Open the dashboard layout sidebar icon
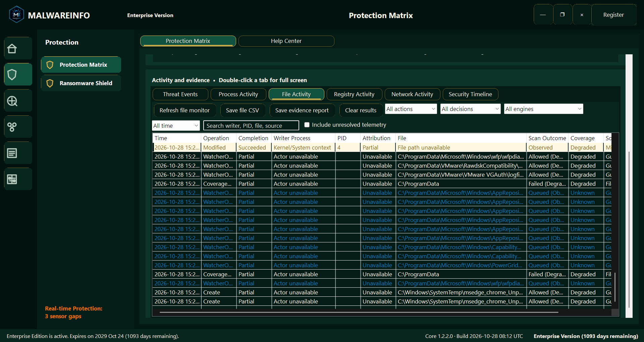 coord(18,179)
